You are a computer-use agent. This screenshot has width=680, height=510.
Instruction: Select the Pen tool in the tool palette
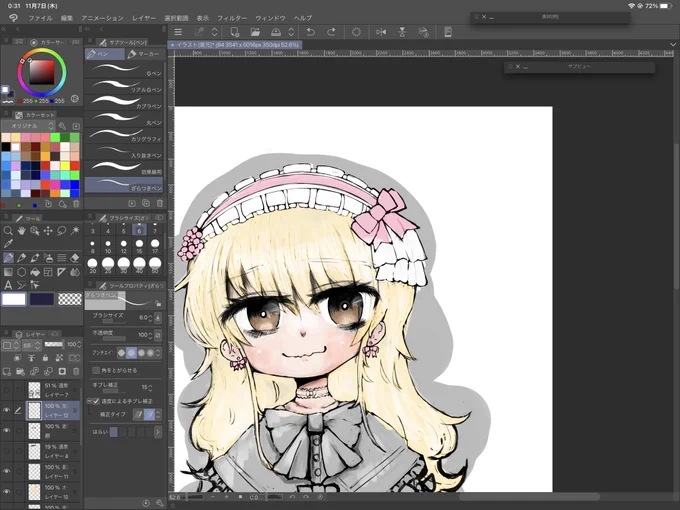[8, 258]
